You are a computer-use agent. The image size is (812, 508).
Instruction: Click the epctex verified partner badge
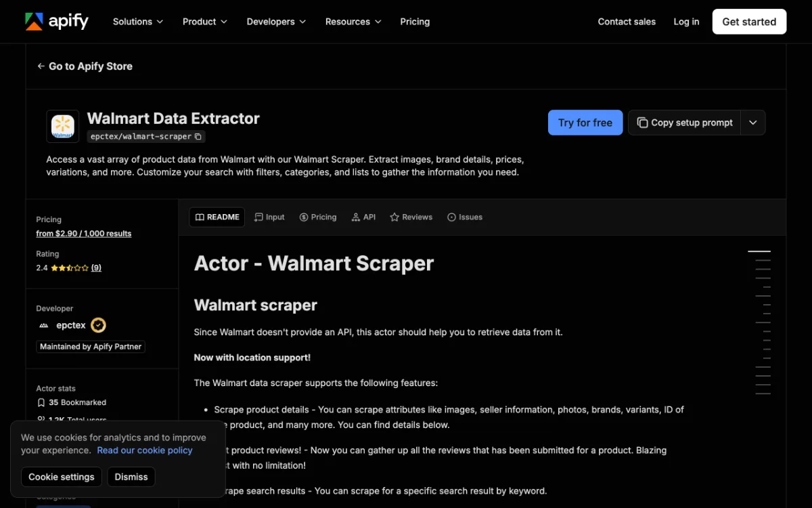99,325
